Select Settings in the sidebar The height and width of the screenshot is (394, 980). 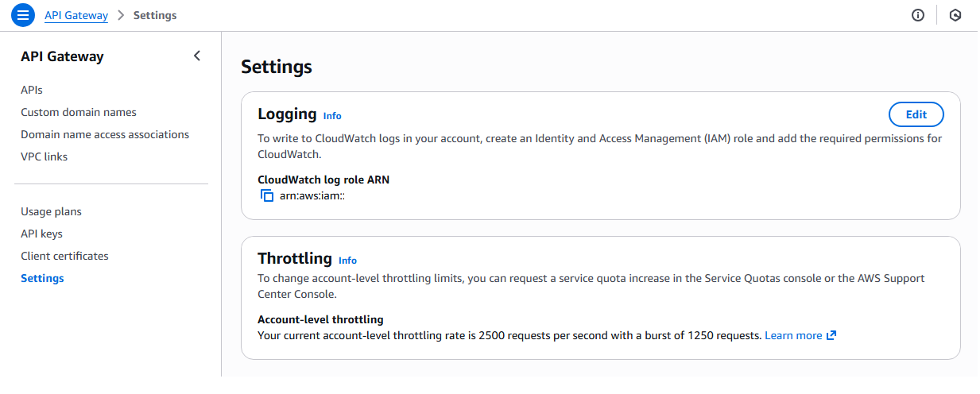42,278
